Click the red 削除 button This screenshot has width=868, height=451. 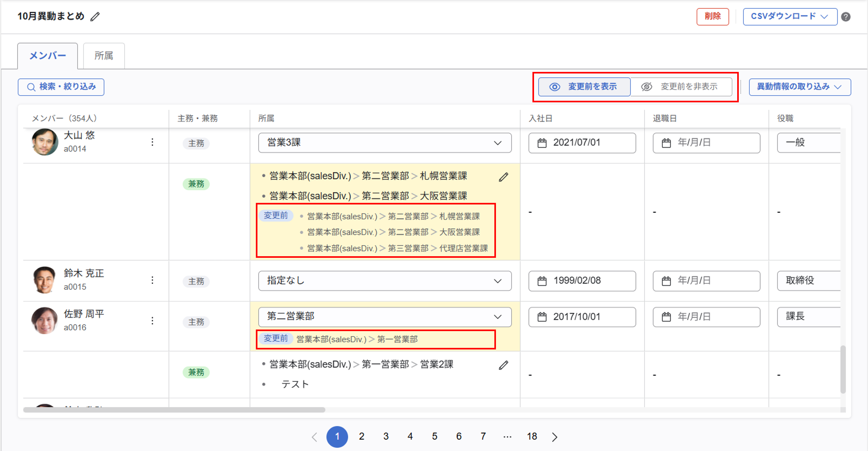click(712, 17)
